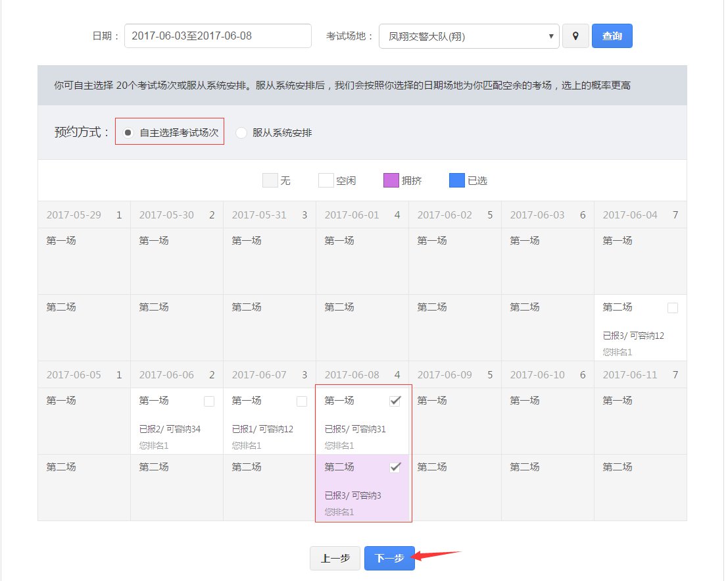Open the 考试场地 exam venue dropdown
Screen dimensions: 728x581
click(468, 36)
